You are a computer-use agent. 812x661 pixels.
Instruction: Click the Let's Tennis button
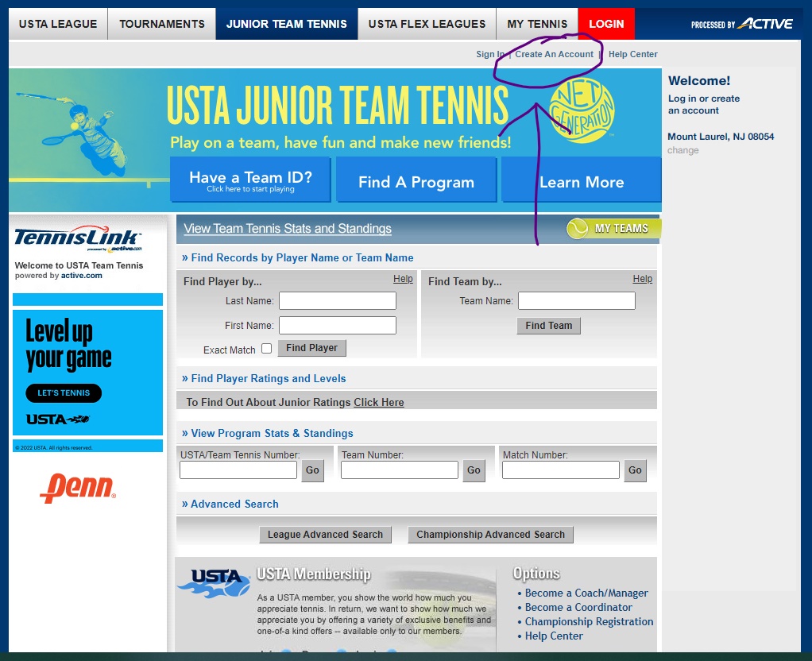click(64, 393)
